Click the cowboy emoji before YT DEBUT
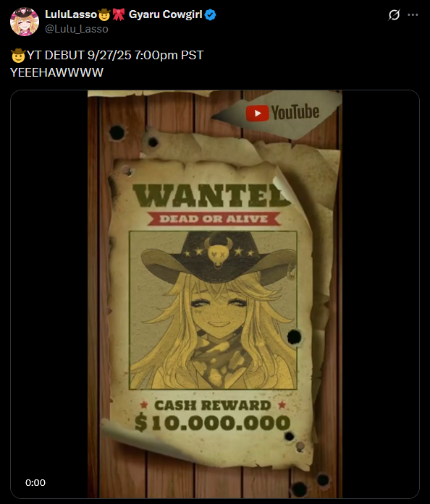This screenshot has width=430, height=504. pos(18,55)
